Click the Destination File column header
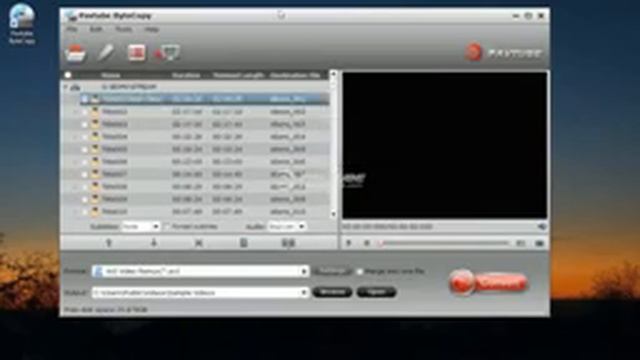 295,75
